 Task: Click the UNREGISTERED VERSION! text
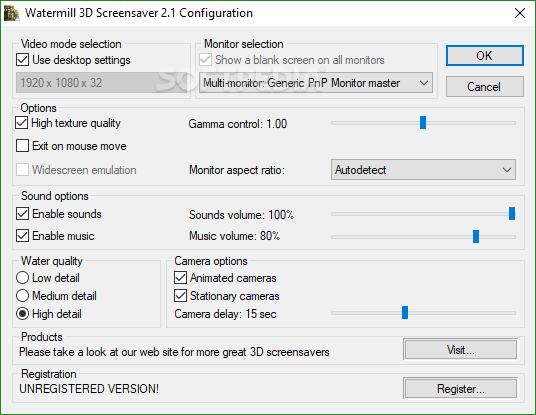pyautogui.click(x=89, y=389)
